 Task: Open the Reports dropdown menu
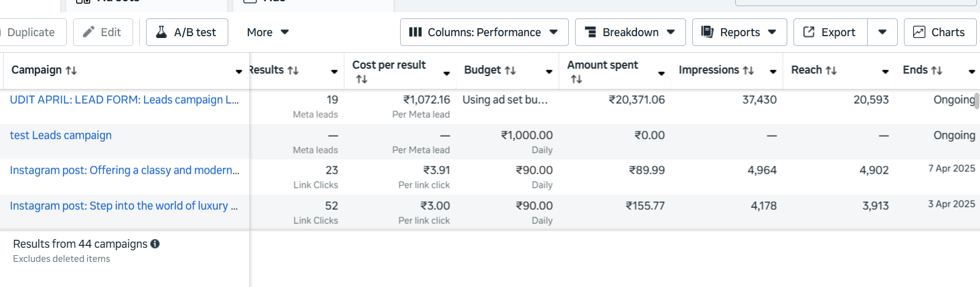(x=739, y=33)
